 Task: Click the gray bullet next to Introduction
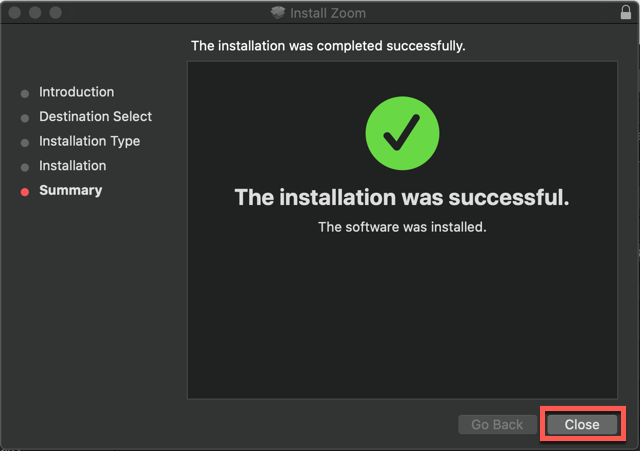[25, 94]
